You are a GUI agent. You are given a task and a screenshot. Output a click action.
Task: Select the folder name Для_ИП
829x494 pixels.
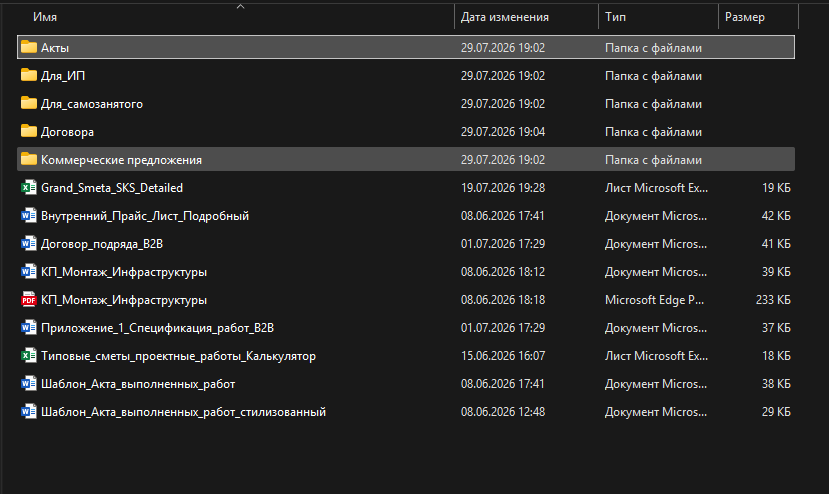point(63,76)
